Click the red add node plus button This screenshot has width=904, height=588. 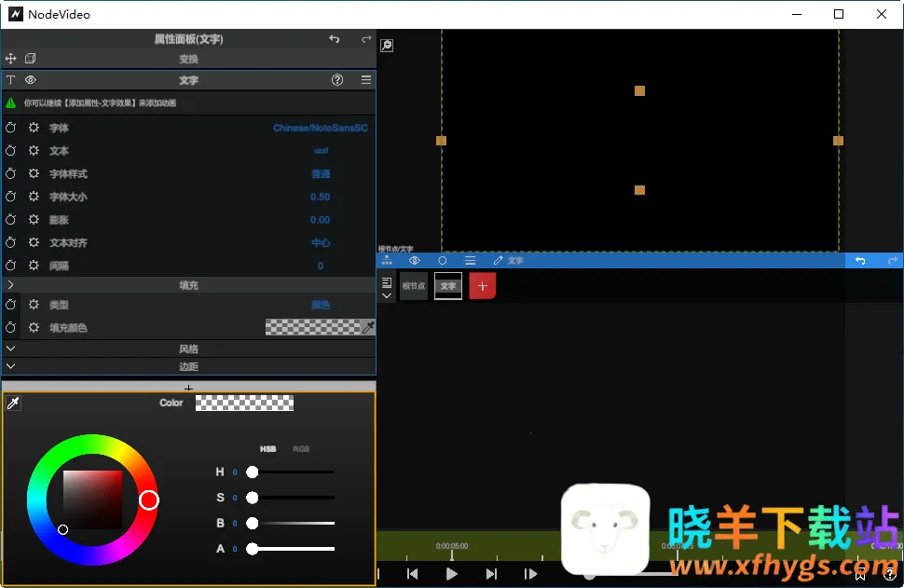(x=482, y=286)
